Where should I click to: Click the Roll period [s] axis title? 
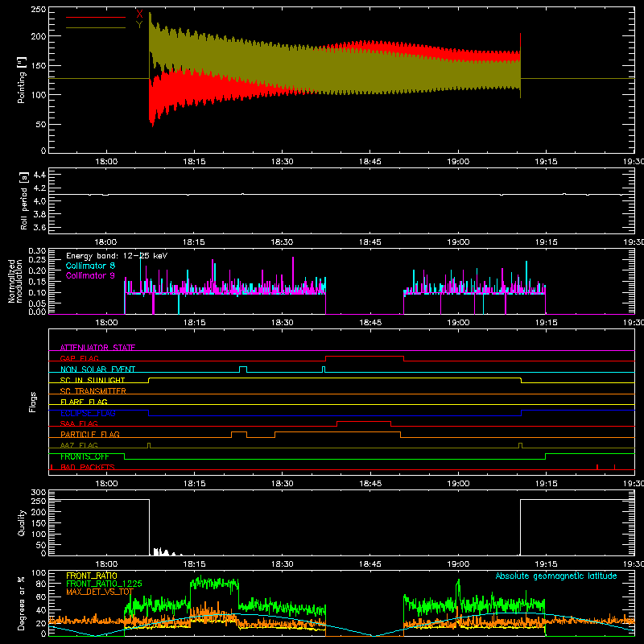coord(24,200)
